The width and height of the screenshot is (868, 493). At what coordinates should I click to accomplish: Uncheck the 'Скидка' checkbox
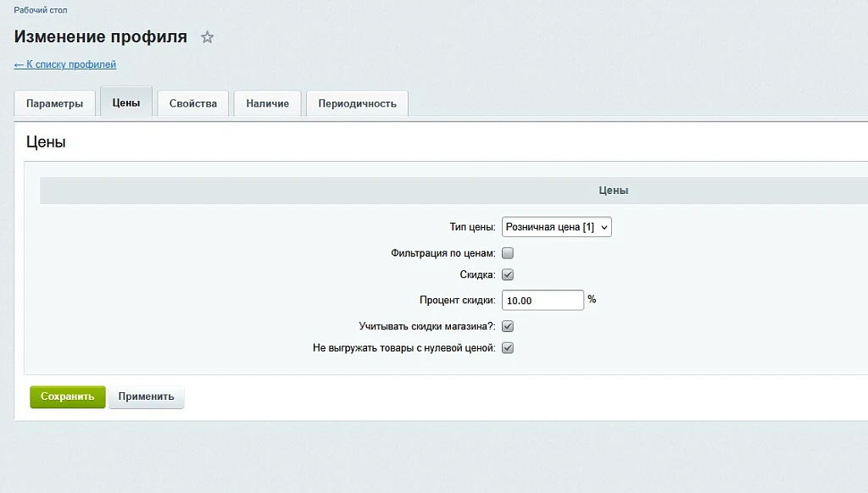click(x=508, y=274)
